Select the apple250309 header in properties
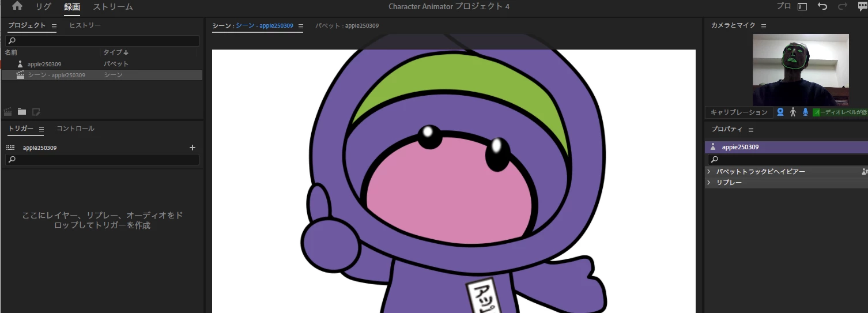The height and width of the screenshot is (313, 868). tap(786, 147)
